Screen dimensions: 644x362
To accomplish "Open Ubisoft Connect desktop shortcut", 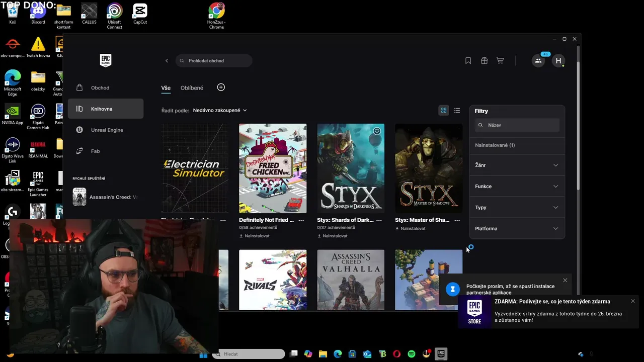I will (115, 16).
